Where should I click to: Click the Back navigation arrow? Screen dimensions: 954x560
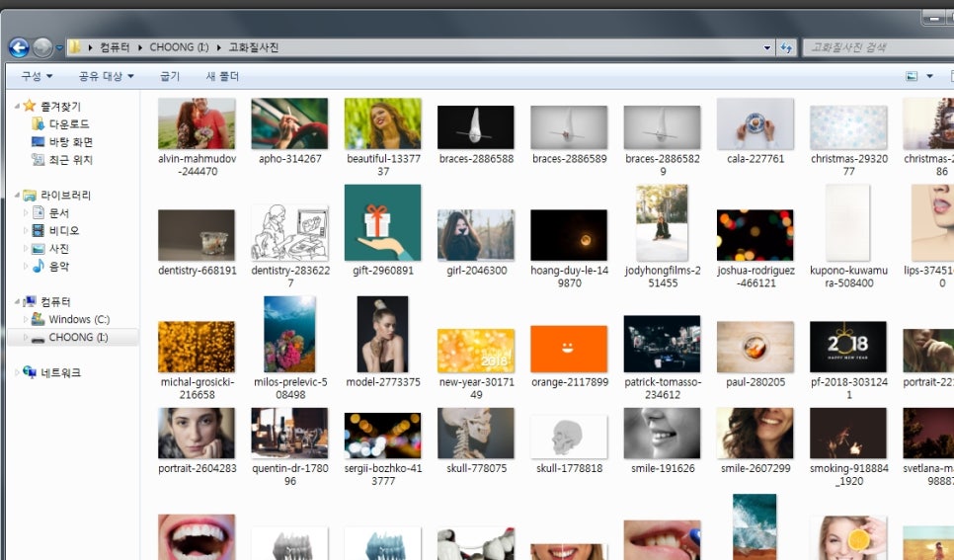19,47
